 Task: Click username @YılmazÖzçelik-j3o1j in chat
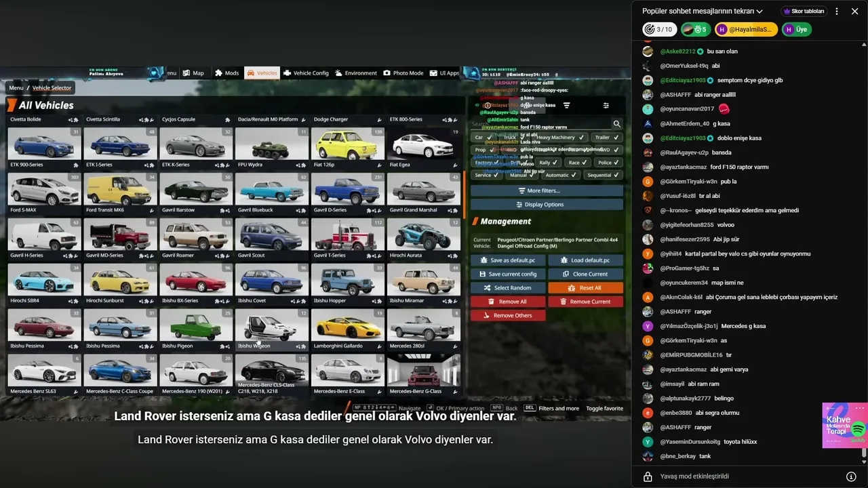click(689, 326)
